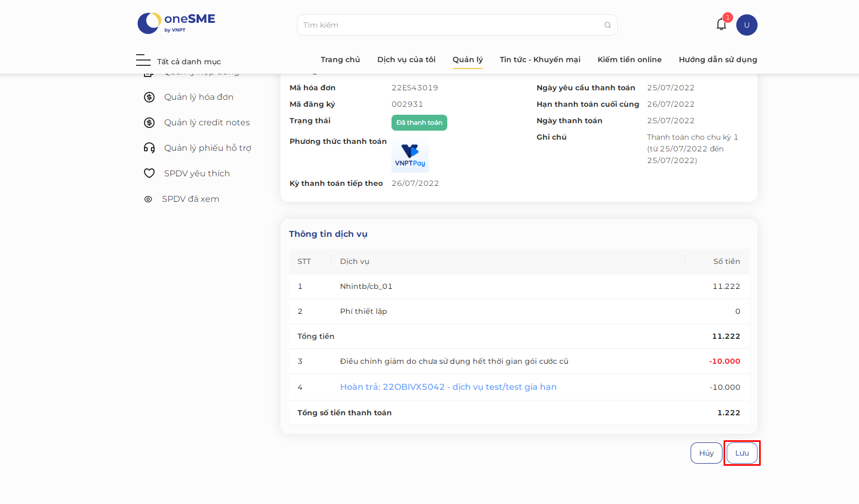Open Hướng dẫn sử dụng page
Viewport: 859px width, 504px height.
pos(718,59)
